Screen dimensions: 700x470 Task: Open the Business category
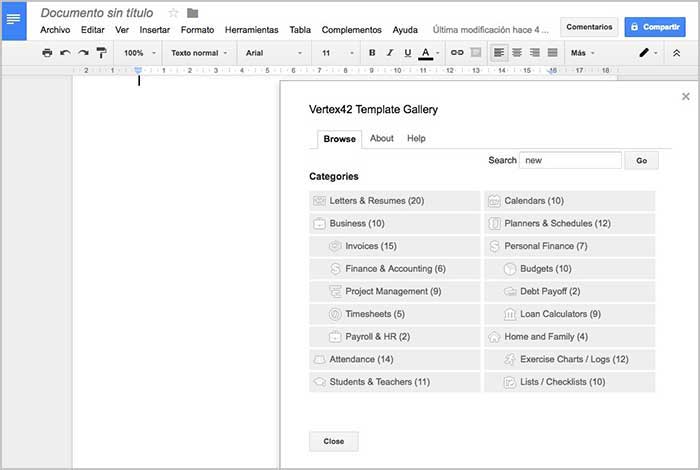click(x=395, y=223)
